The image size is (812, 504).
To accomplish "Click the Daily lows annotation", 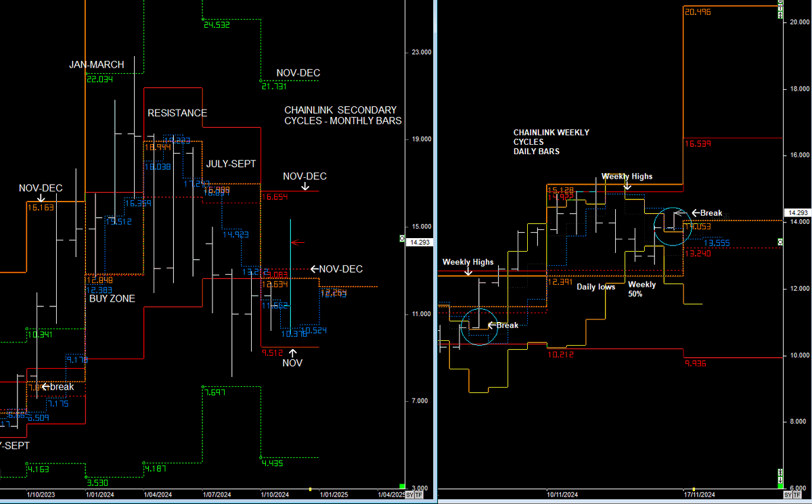I will coord(596,288).
